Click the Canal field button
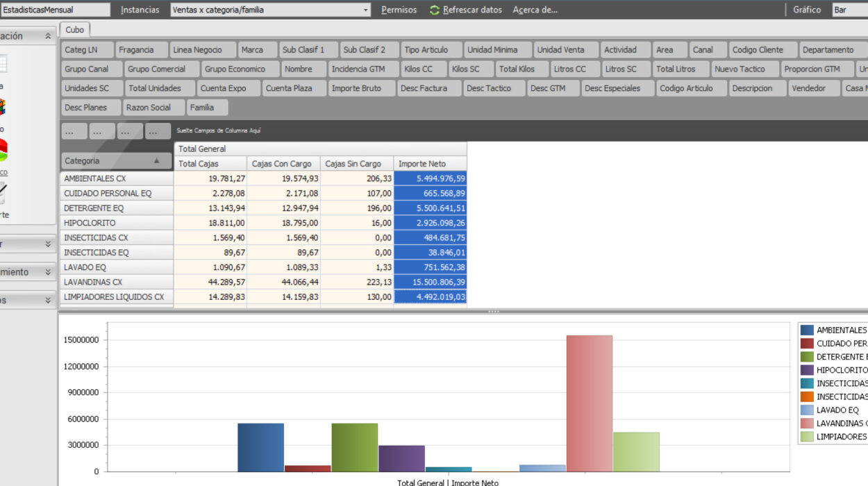The height and width of the screenshot is (486, 868). coord(707,50)
